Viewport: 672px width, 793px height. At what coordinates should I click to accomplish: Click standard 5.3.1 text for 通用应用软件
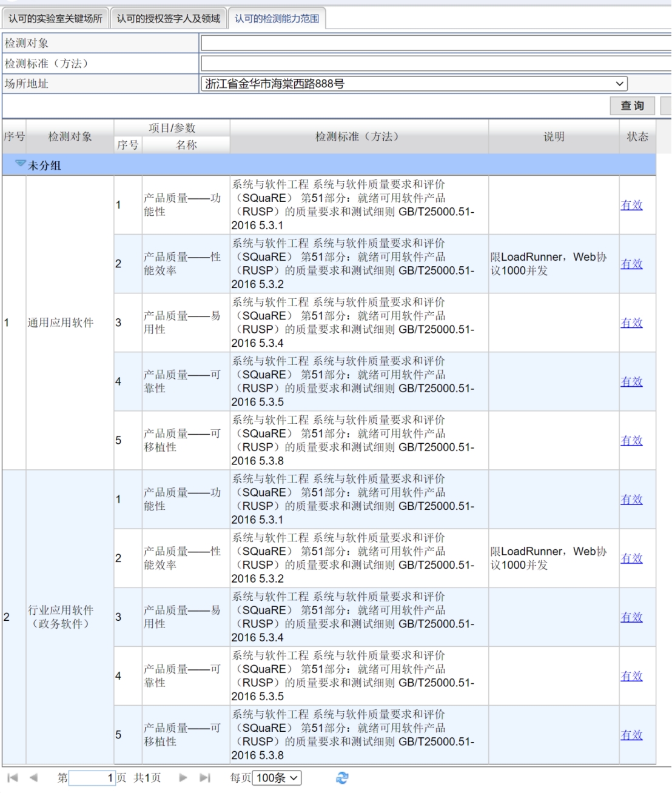pos(353,205)
